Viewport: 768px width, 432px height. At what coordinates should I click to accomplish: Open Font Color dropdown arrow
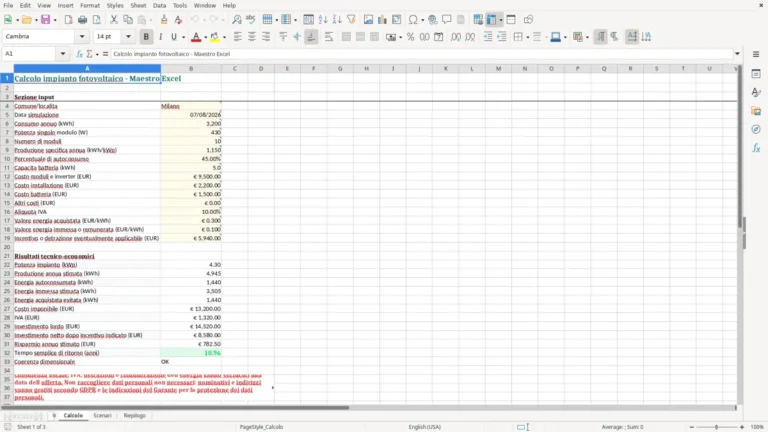[x=205, y=37]
